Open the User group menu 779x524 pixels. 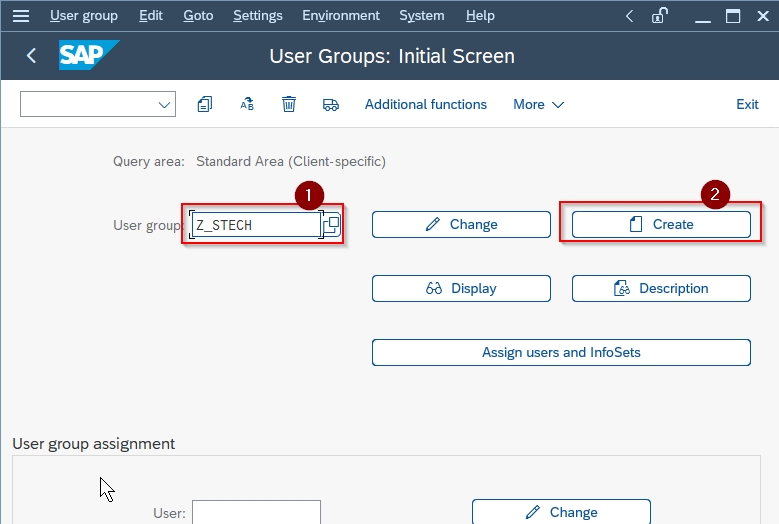pos(83,16)
